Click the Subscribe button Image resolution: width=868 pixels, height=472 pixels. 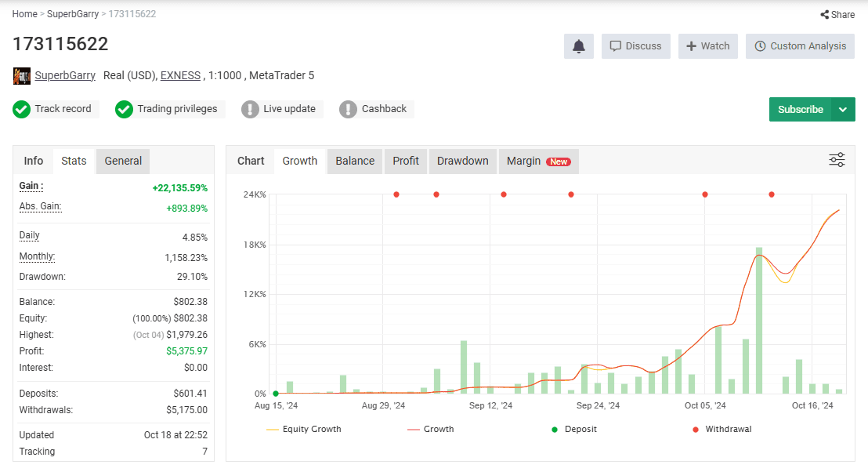pos(800,109)
